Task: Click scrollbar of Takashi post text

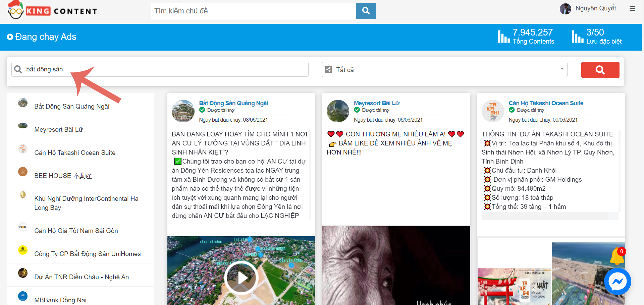Action: coord(620,171)
